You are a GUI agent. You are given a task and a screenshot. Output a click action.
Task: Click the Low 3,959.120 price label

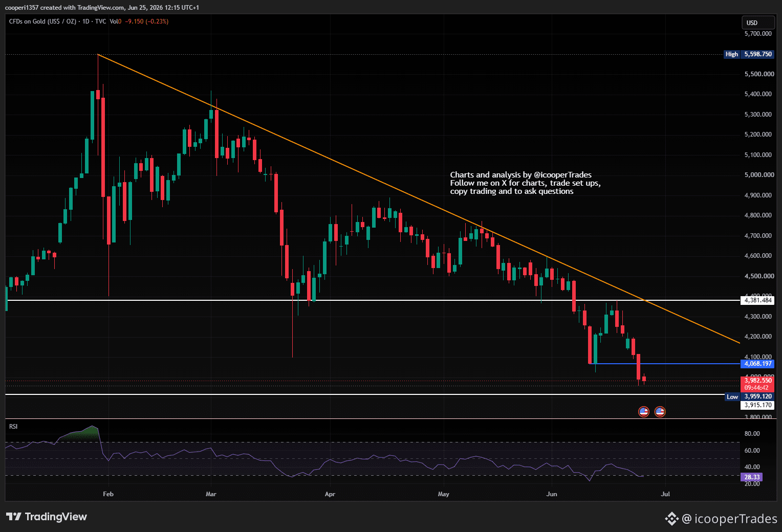[x=749, y=396]
